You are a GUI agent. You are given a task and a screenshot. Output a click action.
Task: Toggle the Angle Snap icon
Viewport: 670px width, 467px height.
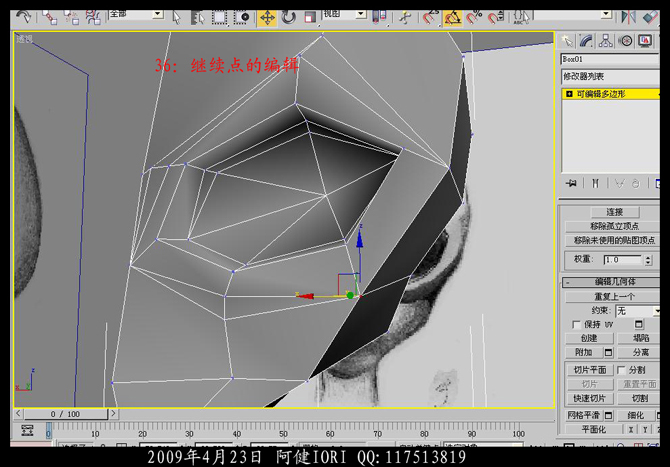tap(453, 18)
